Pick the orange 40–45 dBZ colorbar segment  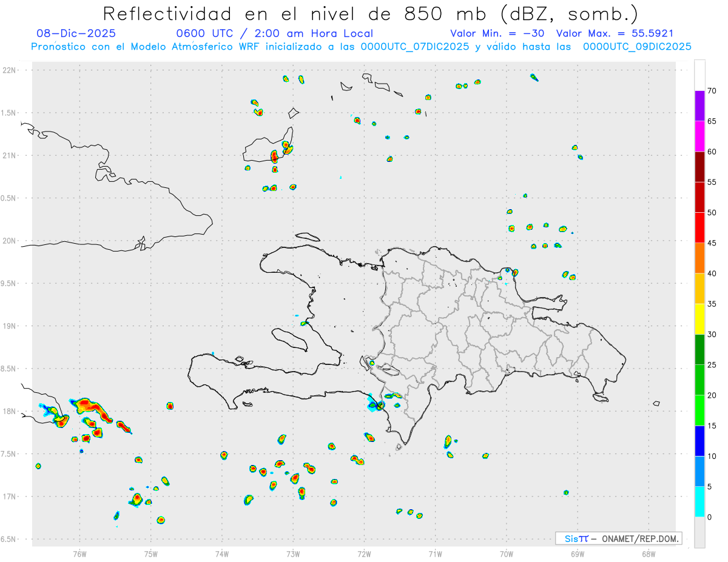click(699, 258)
